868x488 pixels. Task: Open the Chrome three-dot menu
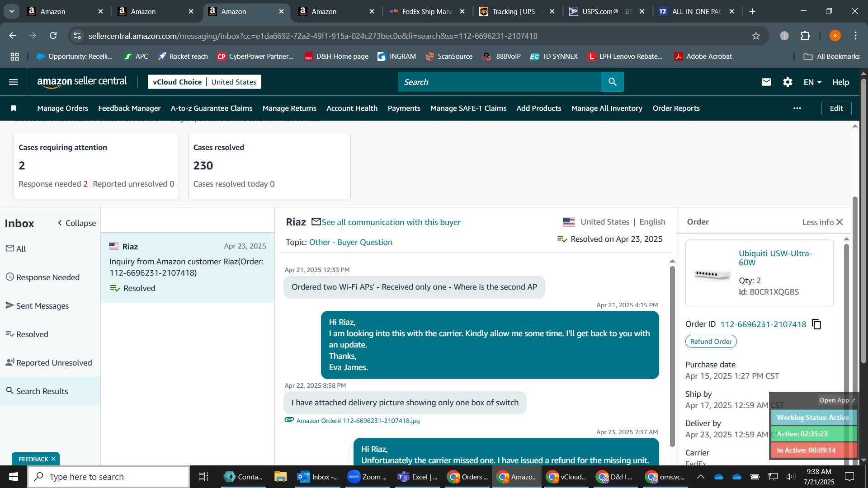855,36
